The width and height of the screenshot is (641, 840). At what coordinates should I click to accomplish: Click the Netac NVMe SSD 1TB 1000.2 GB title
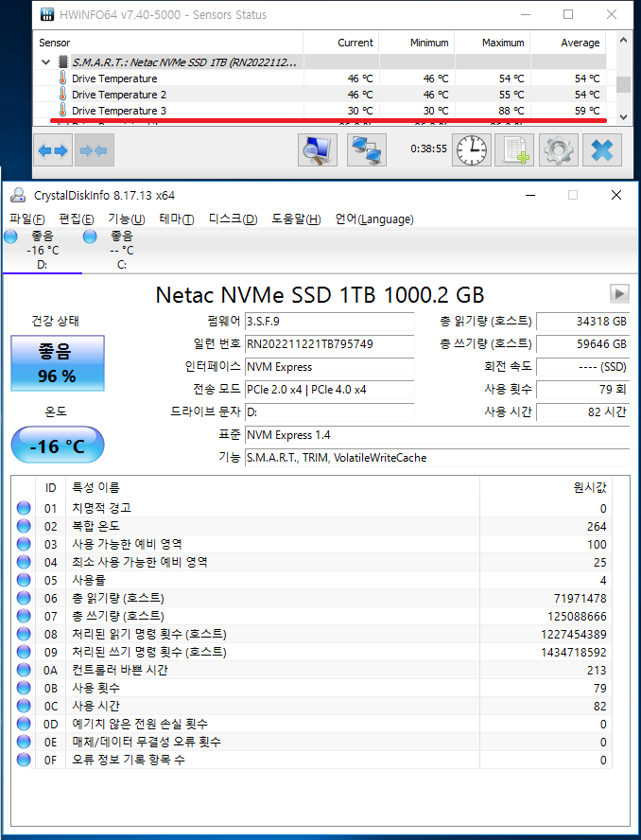click(320, 294)
